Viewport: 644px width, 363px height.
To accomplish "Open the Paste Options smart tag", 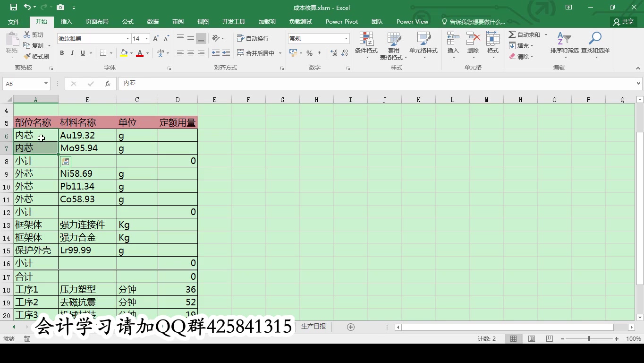I will [x=66, y=161].
